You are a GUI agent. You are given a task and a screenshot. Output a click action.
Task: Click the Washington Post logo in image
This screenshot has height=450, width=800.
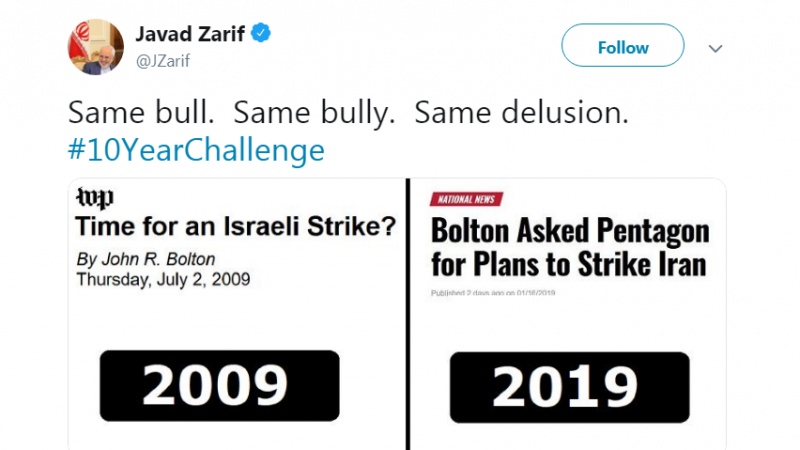click(95, 198)
